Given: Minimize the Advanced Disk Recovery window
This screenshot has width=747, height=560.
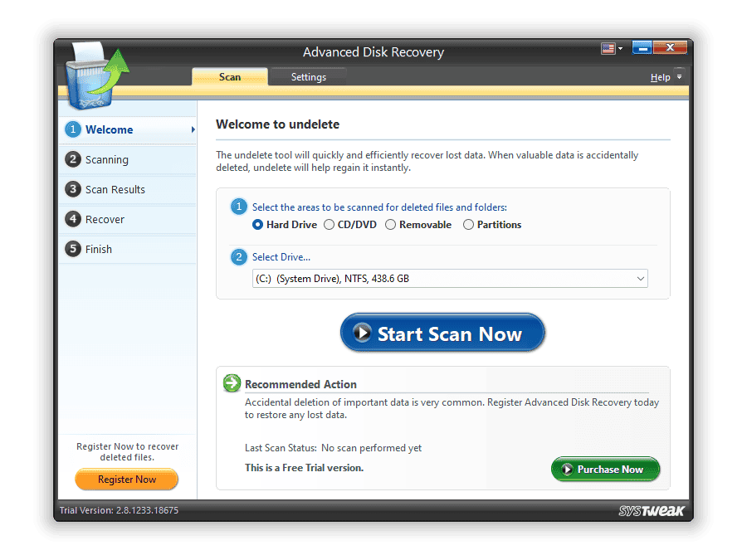Looking at the screenshot, I should tap(642, 47).
